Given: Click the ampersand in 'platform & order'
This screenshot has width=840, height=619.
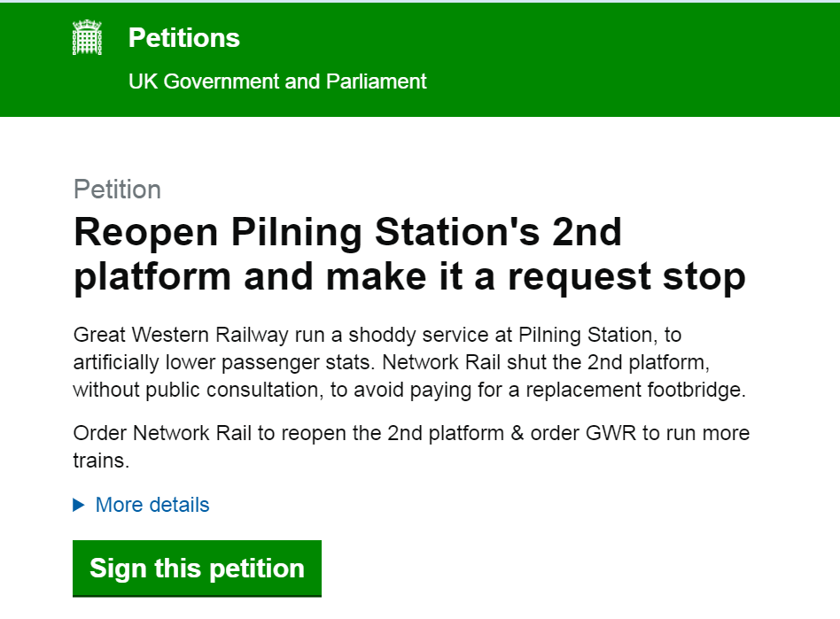Looking at the screenshot, I should click(x=517, y=433).
